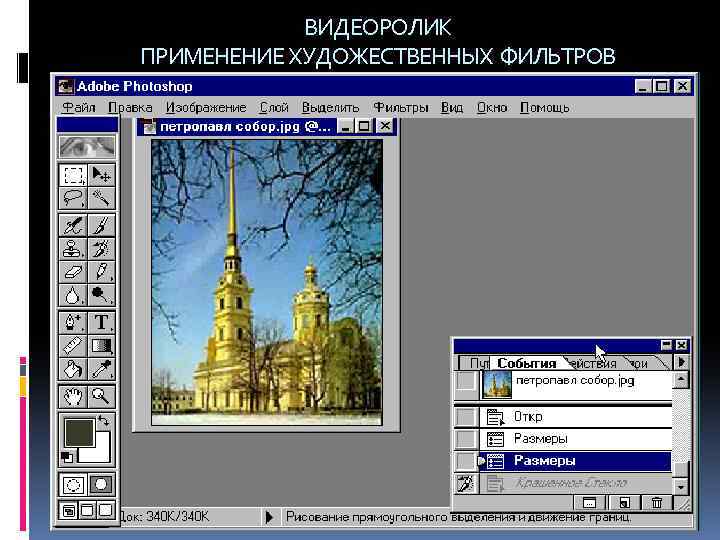720x540 pixels.
Task: Choose the Magic Wand tool
Action: 101,198
